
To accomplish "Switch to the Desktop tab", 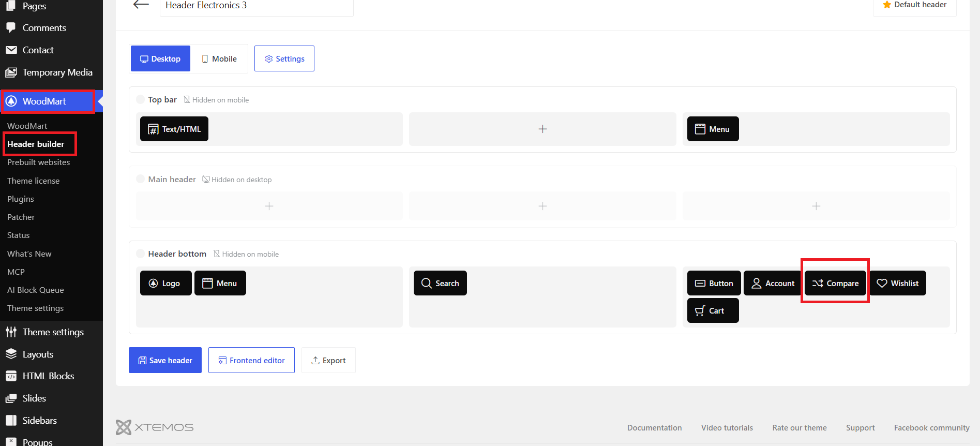I will click(x=160, y=58).
